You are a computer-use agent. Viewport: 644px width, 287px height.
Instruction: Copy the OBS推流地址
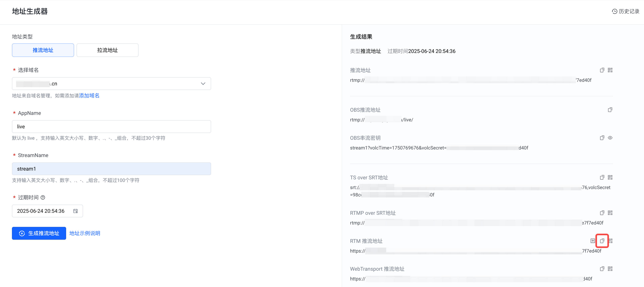click(x=610, y=110)
